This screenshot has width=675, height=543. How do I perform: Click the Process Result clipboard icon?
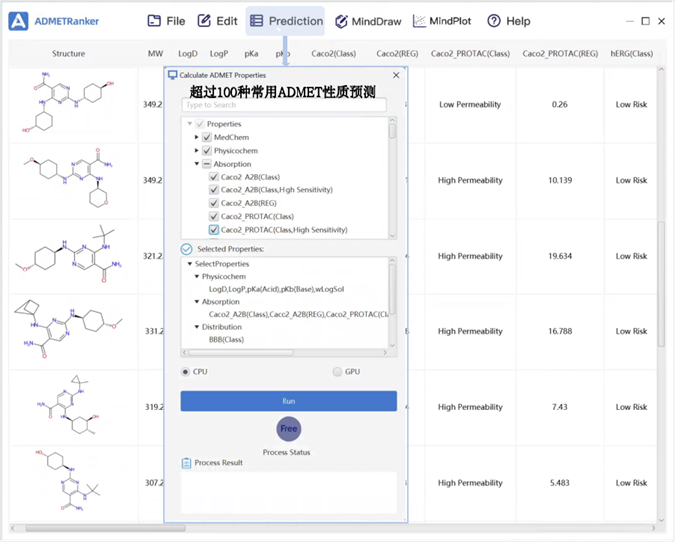coord(186,463)
